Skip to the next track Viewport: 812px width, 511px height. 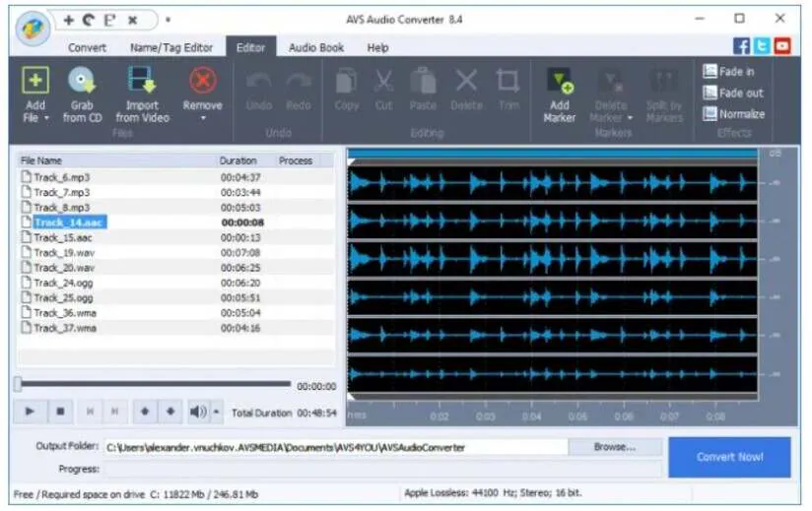click(114, 412)
